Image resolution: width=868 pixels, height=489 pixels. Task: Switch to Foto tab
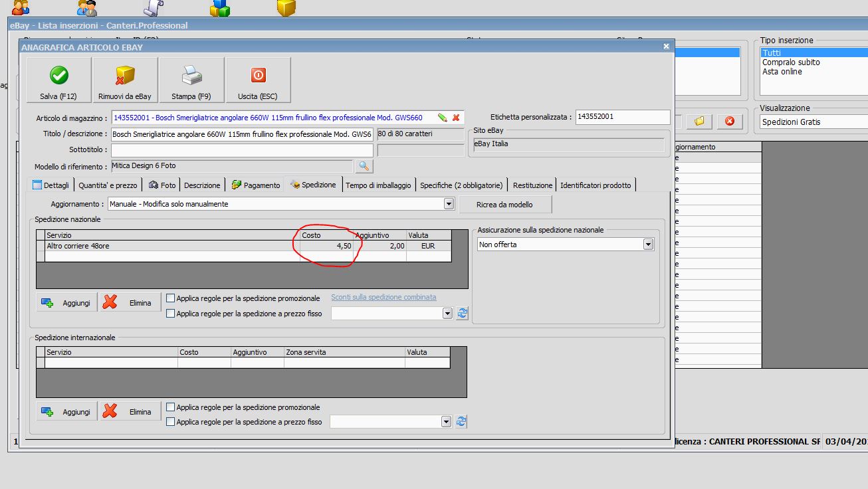pyautogui.click(x=163, y=185)
